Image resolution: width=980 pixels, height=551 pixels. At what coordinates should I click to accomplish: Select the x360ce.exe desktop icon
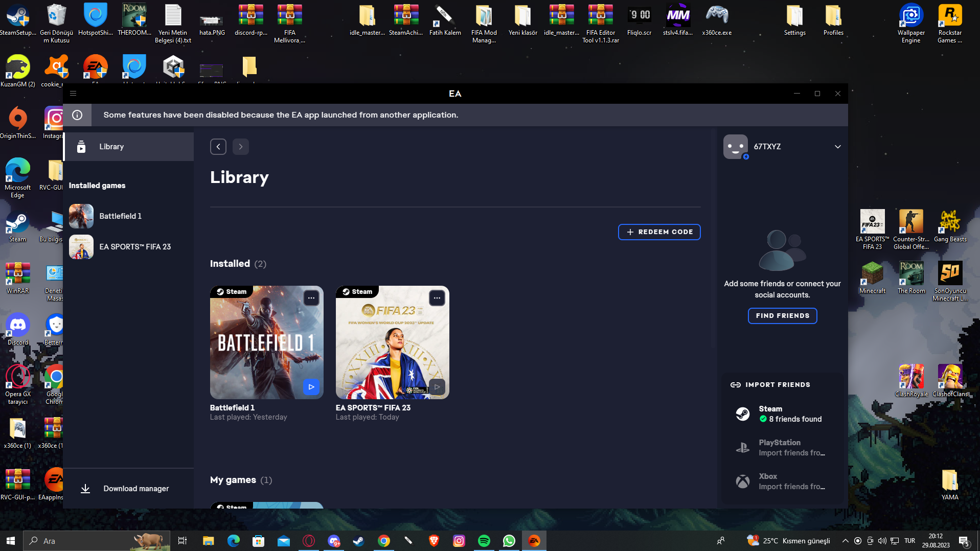point(717,20)
